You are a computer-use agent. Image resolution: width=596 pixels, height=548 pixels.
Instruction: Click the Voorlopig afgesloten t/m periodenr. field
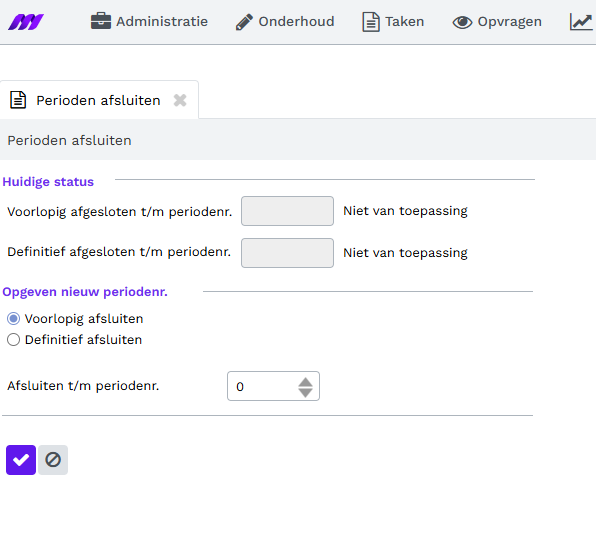287,211
